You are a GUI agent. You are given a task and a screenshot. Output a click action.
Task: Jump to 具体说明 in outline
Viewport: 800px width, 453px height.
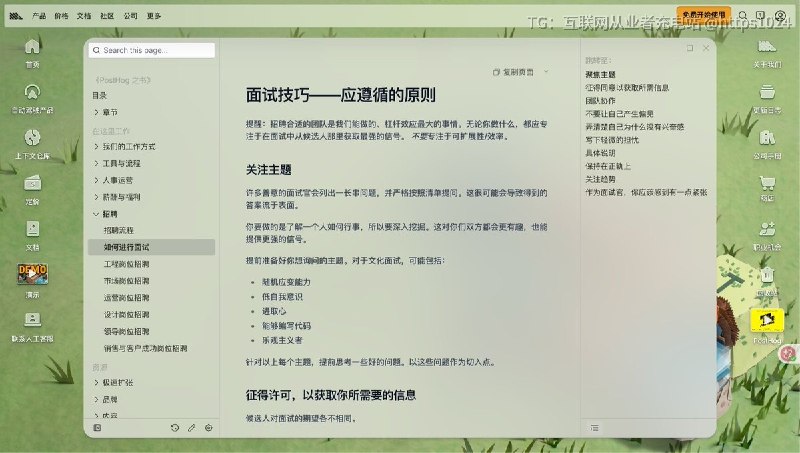pyautogui.click(x=601, y=153)
